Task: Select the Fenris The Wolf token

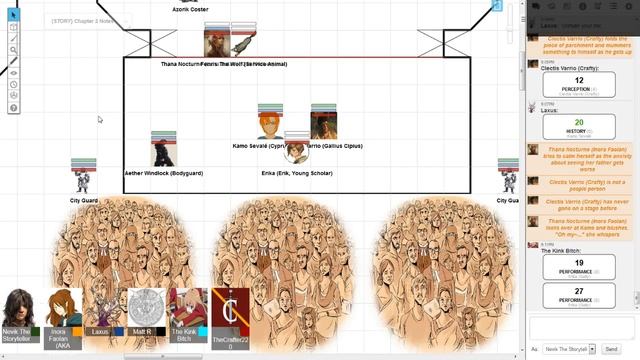Action: point(244,44)
